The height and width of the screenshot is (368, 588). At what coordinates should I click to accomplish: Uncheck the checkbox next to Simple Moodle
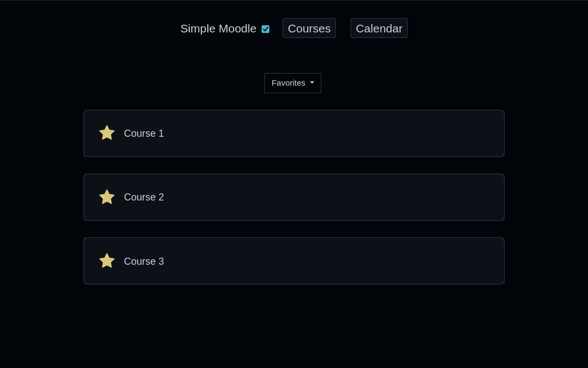[266, 29]
